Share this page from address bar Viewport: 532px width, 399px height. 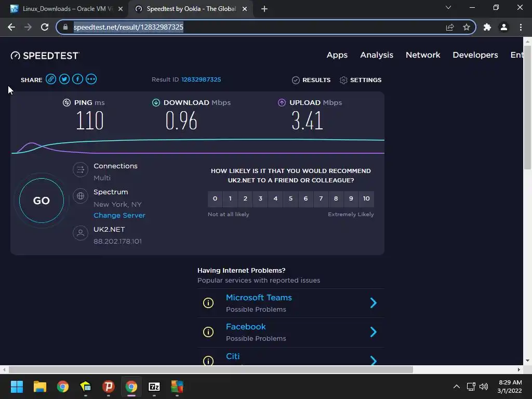tap(450, 27)
